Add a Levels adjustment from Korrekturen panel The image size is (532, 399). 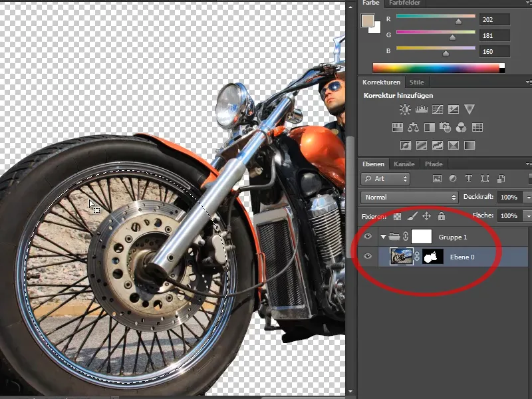421,108
